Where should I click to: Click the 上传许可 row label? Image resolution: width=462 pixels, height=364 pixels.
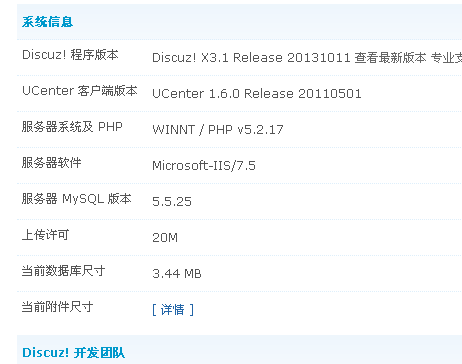click(x=45, y=235)
